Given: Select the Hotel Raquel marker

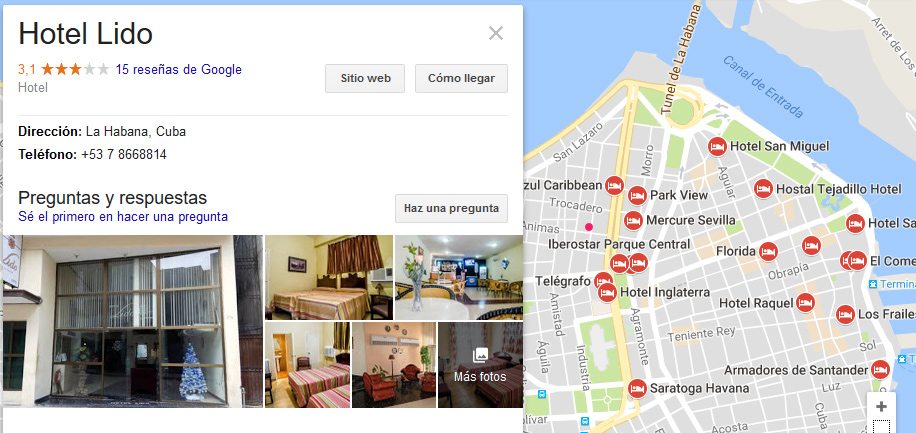Looking at the screenshot, I should [x=806, y=303].
